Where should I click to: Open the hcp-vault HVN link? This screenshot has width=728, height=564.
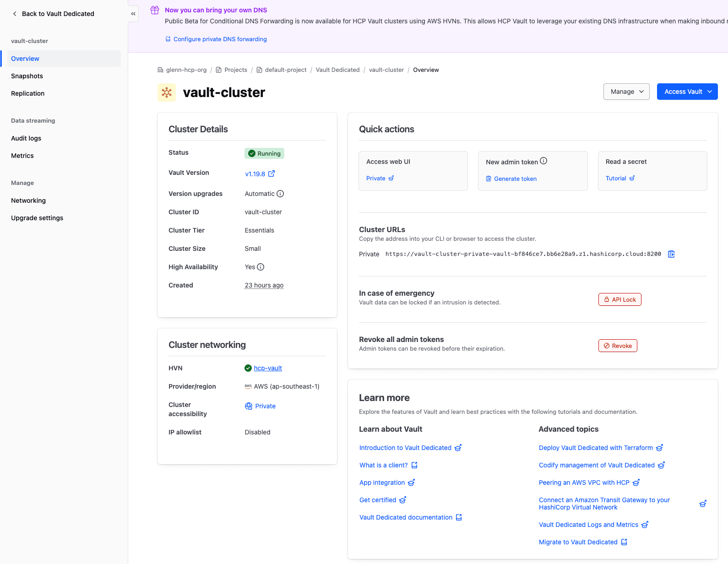268,368
